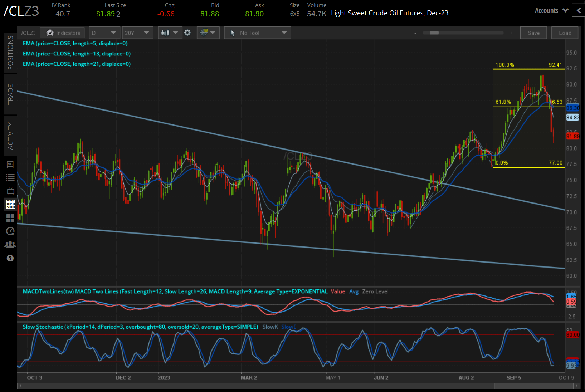585x392 pixels.
Task: Open chart settings with the gear icon
Action: (x=187, y=33)
